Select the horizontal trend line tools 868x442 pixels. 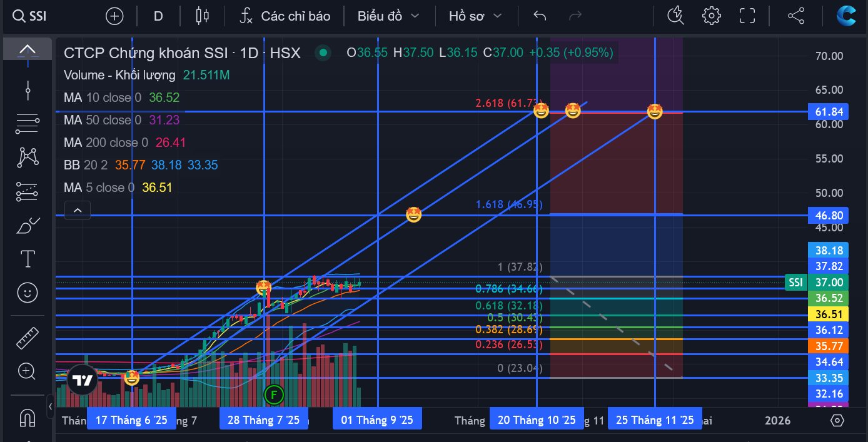click(28, 124)
